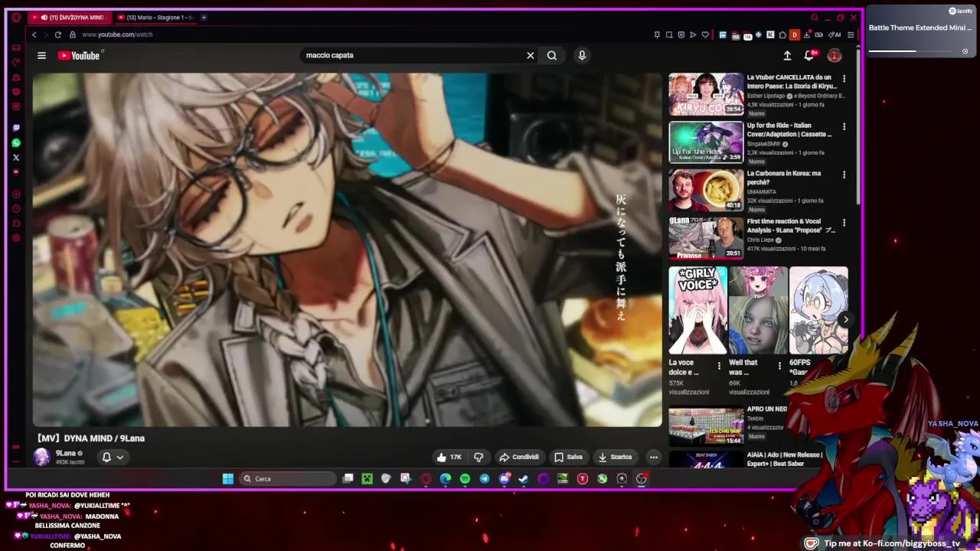Viewport: 980px width, 551px height.
Task: Click the YouTube search magnifier button
Action: pos(551,55)
